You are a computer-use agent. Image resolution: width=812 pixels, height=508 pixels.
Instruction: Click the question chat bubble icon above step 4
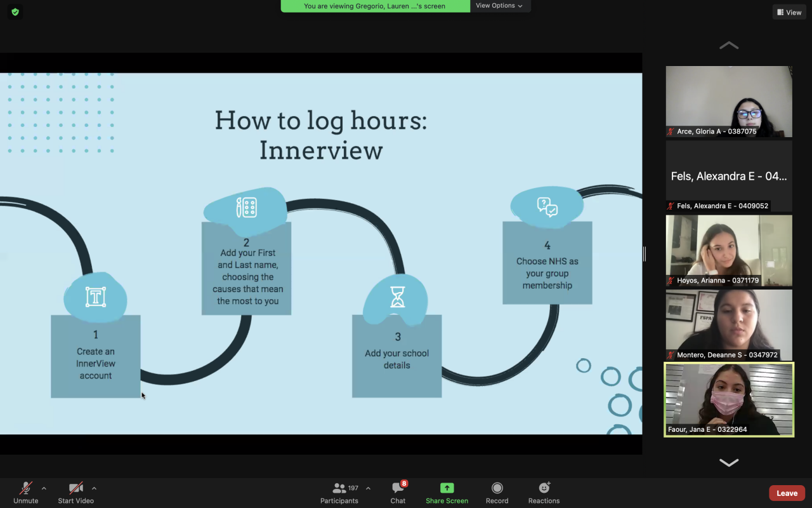point(547,207)
